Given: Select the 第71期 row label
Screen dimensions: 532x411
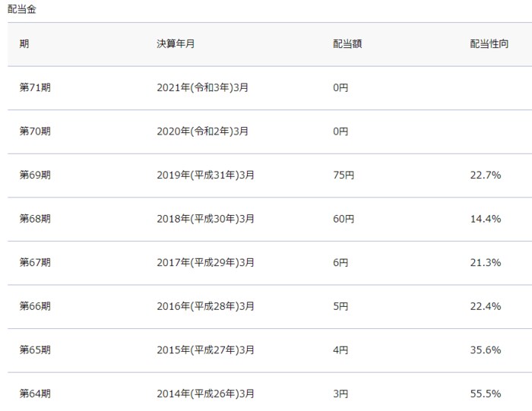Looking at the screenshot, I should (35, 87).
